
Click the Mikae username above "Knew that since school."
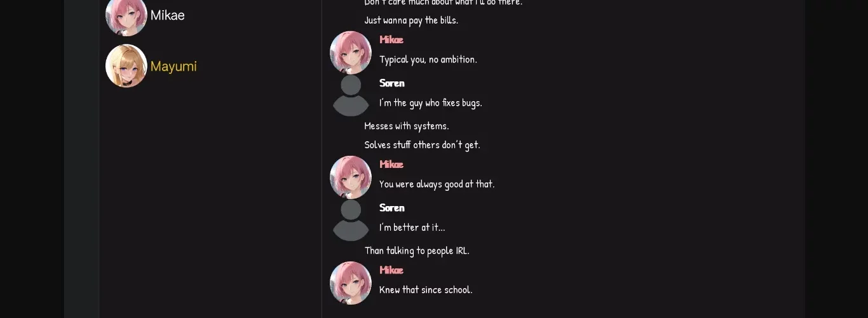391,270
